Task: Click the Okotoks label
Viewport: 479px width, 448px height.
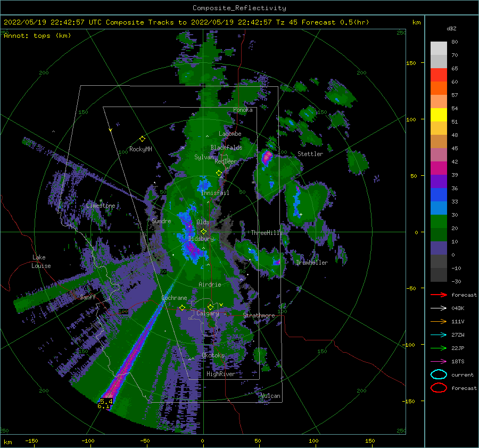Action: coord(213,355)
